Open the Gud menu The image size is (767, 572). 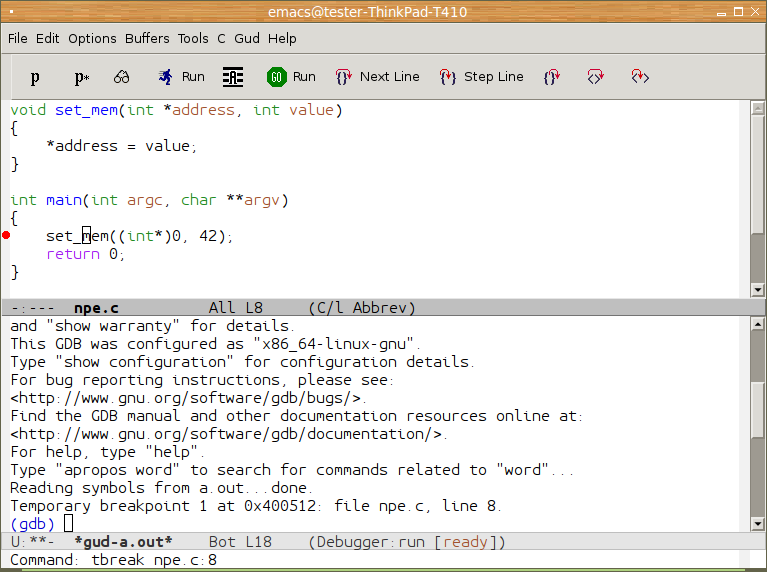(247, 38)
